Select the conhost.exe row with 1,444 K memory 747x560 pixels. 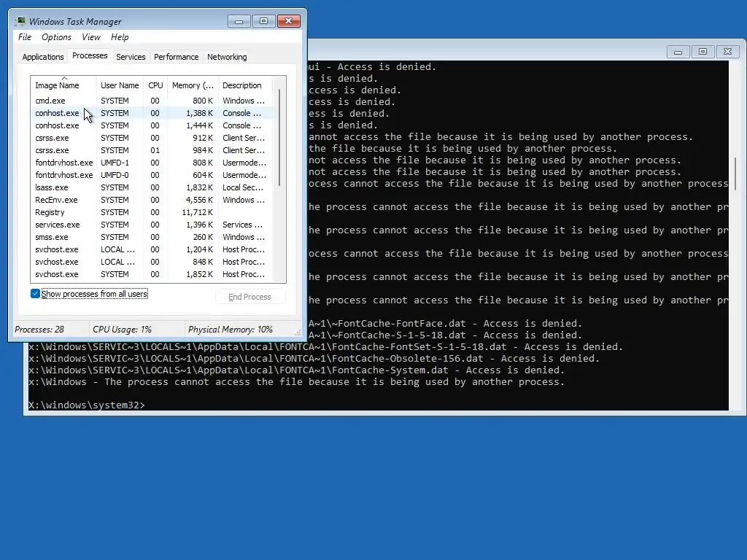(x=152, y=125)
